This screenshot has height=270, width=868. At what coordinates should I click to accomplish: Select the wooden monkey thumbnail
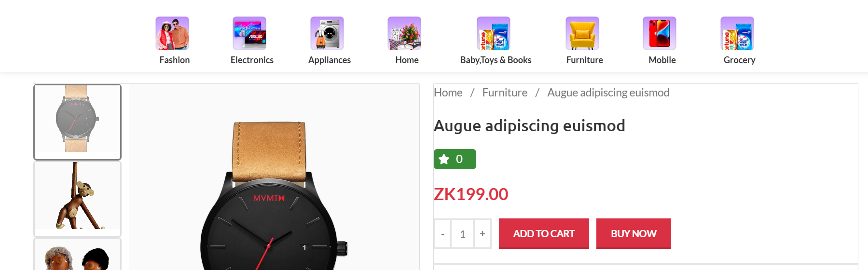point(77,199)
